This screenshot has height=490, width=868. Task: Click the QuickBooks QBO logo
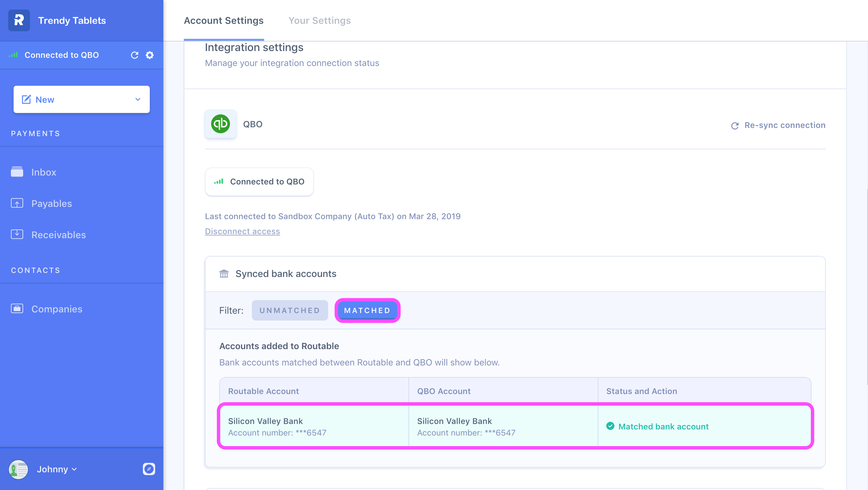221,124
